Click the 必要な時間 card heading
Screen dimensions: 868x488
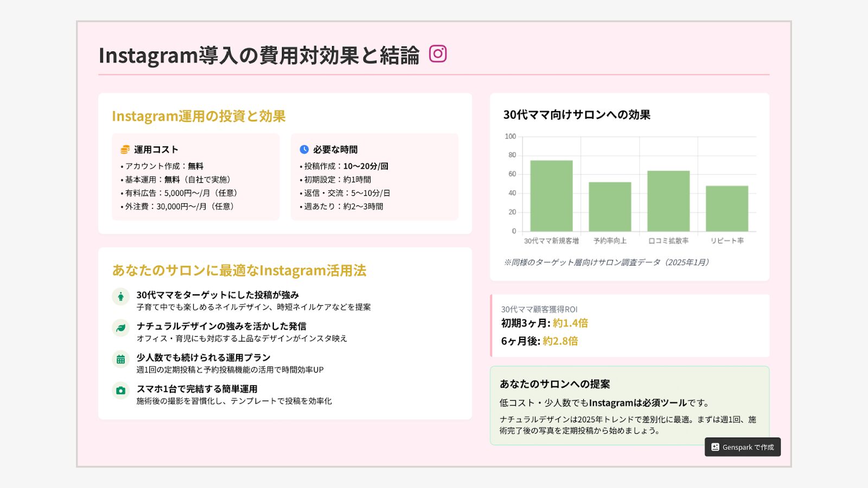tap(335, 150)
